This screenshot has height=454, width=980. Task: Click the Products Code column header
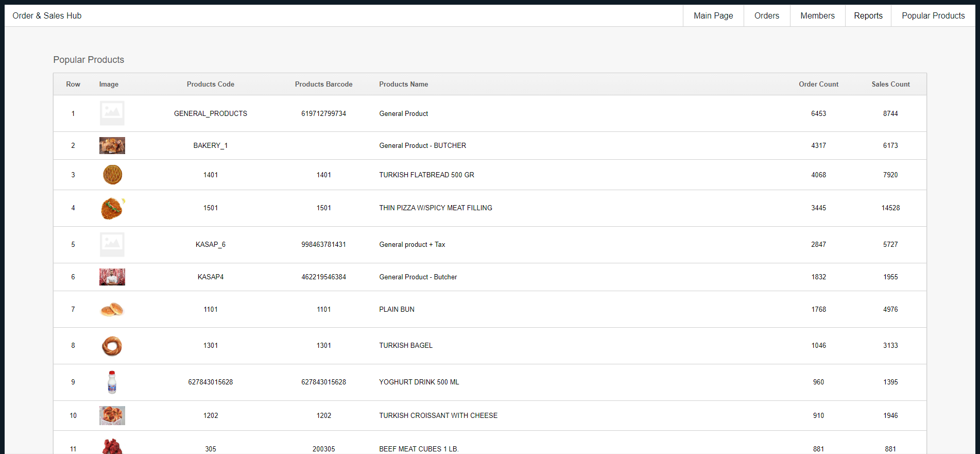[211, 84]
